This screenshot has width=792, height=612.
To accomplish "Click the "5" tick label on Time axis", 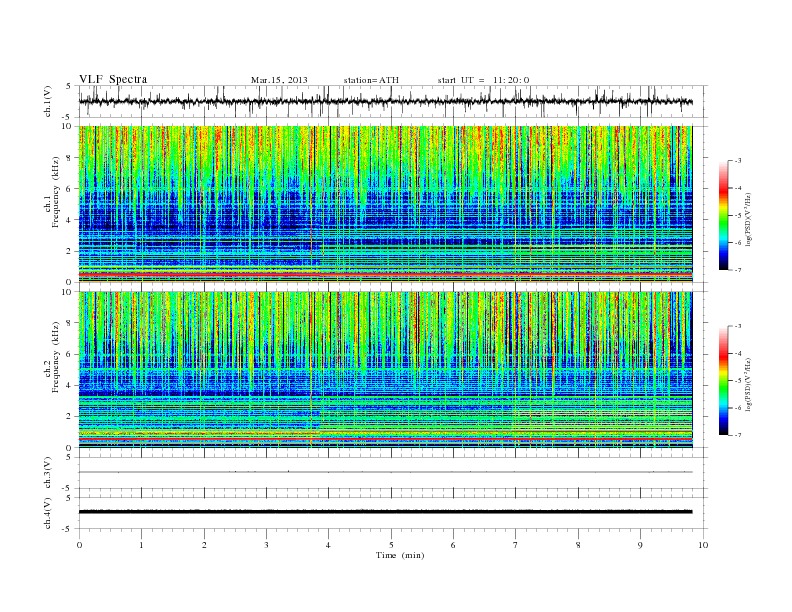I will [391, 545].
